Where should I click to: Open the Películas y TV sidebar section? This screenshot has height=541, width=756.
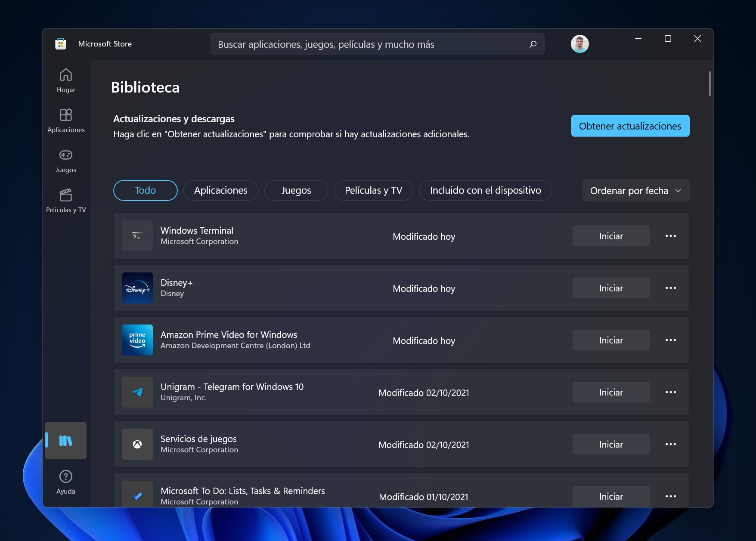66,201
